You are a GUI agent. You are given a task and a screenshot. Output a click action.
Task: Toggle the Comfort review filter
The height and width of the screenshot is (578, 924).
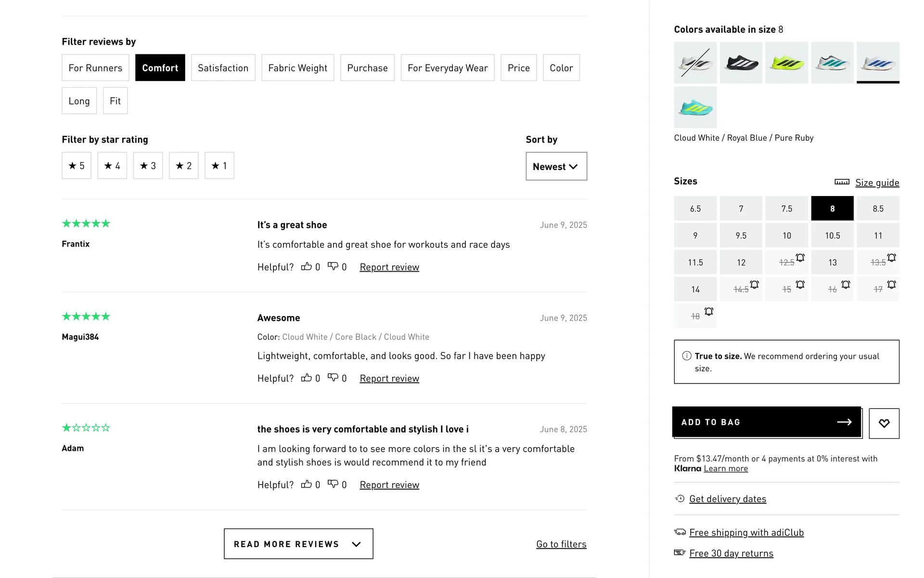[x=160, y=68]
